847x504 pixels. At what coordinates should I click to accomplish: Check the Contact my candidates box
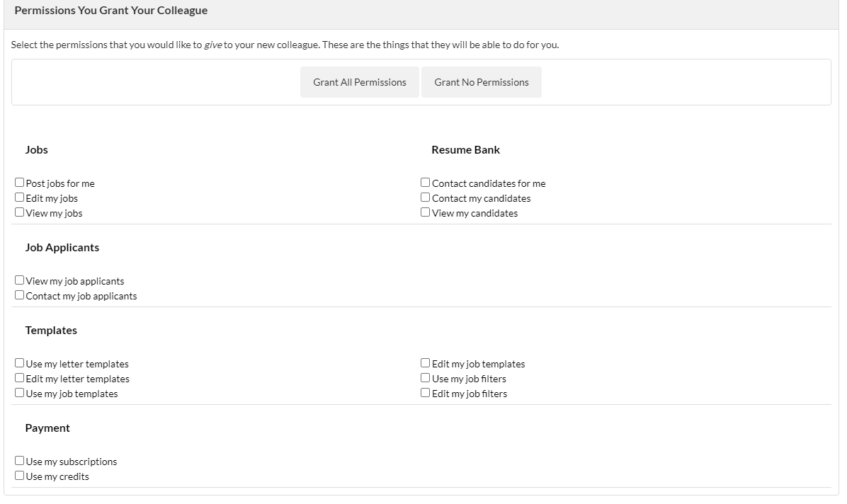[x=426, y=197]
